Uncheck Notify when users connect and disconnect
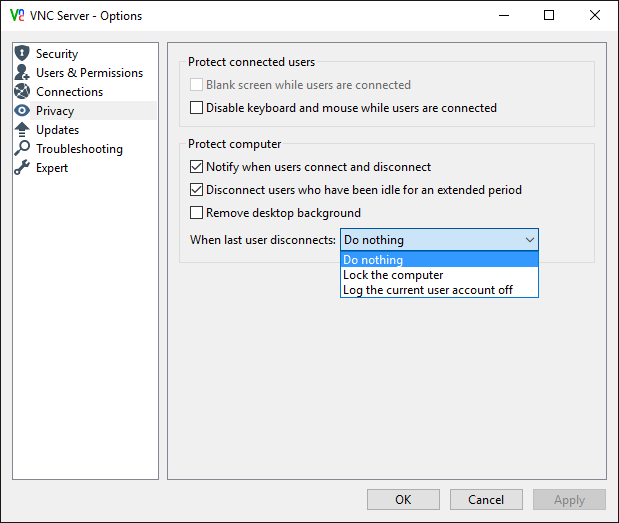The image size is (619, 523). pos(197,167)
